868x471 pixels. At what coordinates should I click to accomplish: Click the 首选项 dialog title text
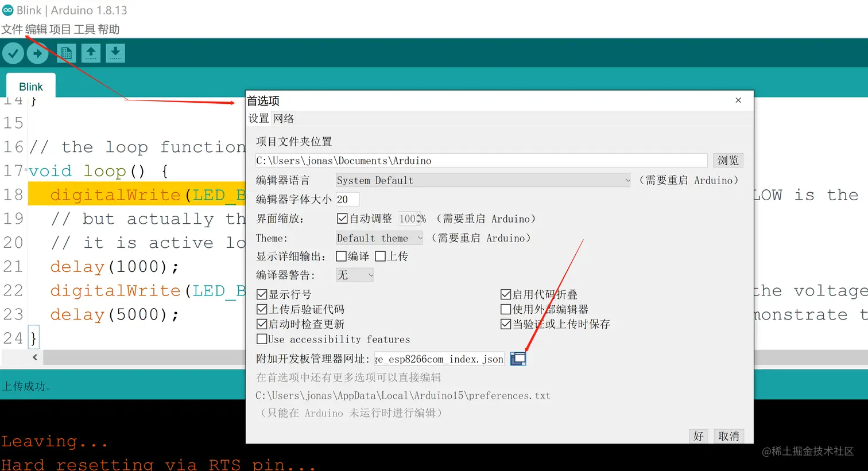pyautogui.click(x=263, y=101)
